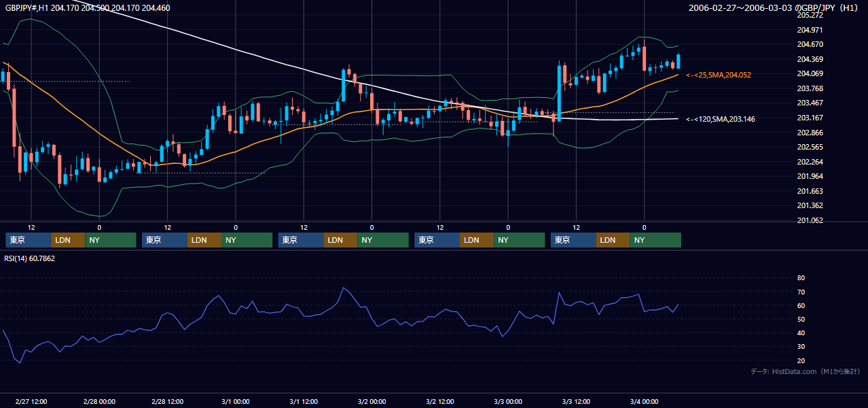Click RSI scale value 30

pos(801,347)
